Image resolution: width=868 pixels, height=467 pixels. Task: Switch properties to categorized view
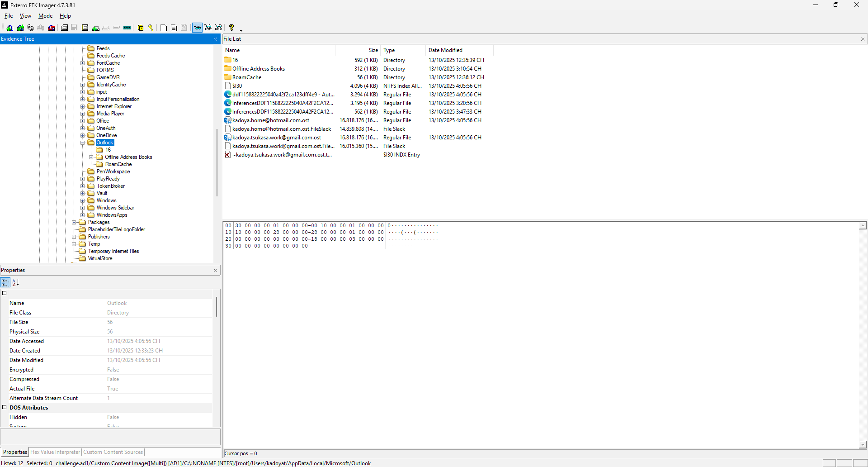pos(5,283)
